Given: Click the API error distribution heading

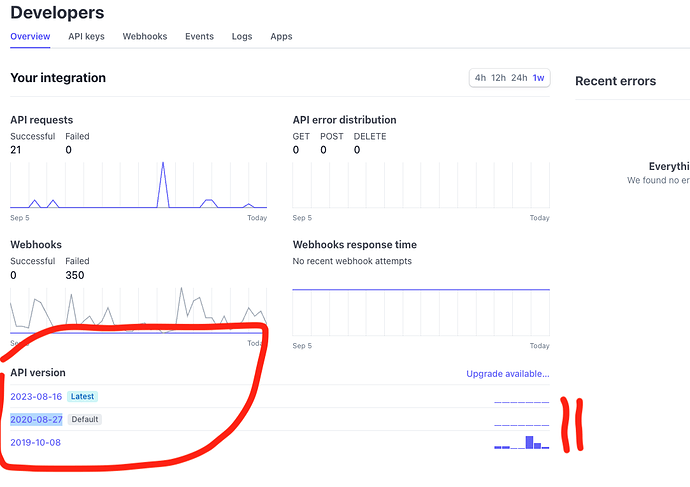Looking at the screenshot, I should (345, 120).
